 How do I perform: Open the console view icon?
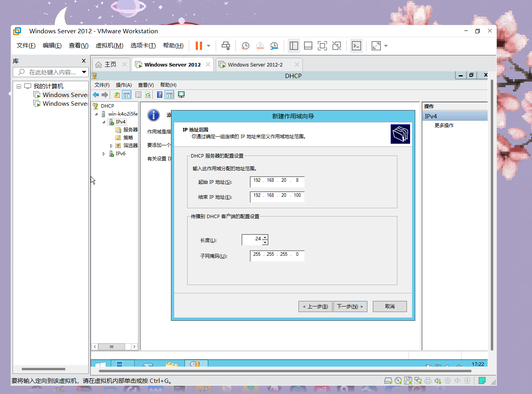pos(356,46)
